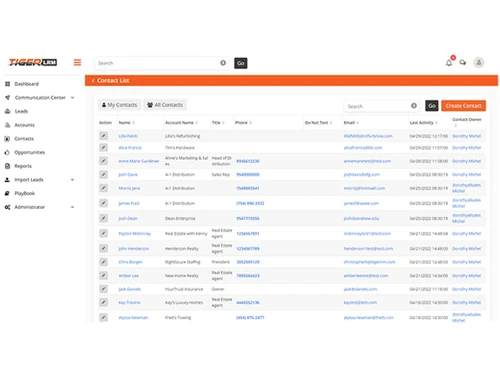The image size is (500, 375).
Task: Open Opportunities in the sidebar
Action: (x=29, y=152)
